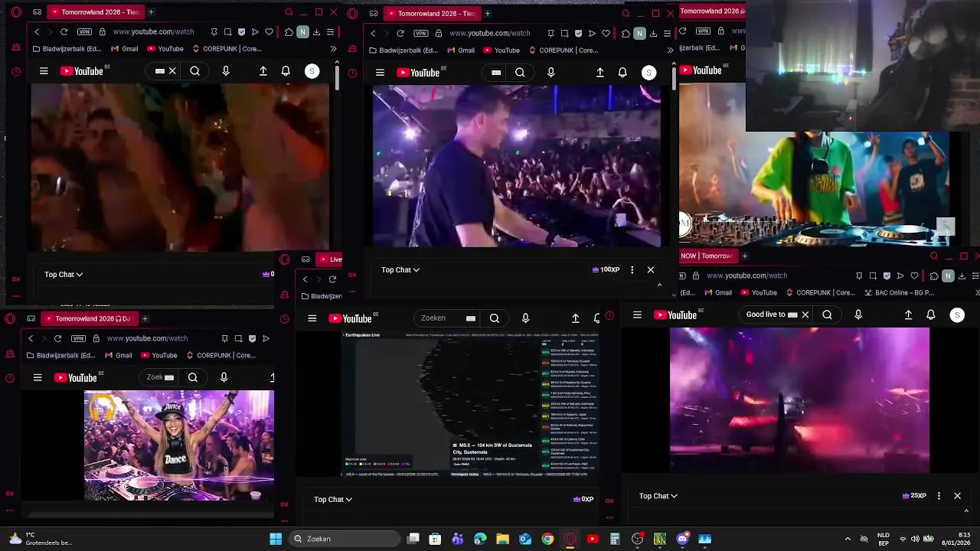Open the 'BAC Online – BG P...' bookmark
980x551 pixels.
click(899, 292)
